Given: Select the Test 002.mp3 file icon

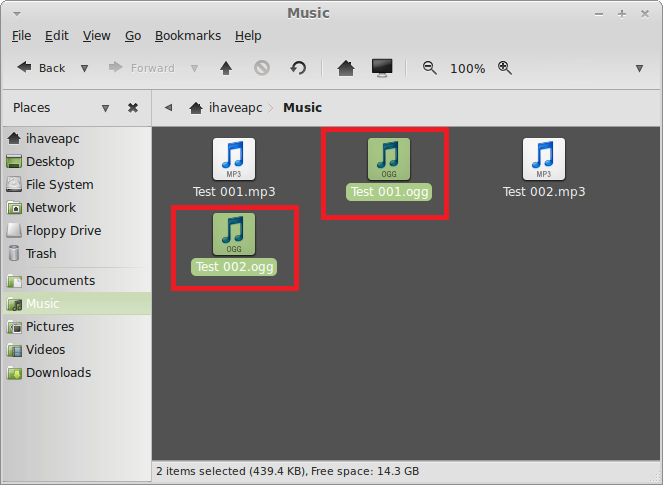Looking at the screenshot, I should pos(544,159).
